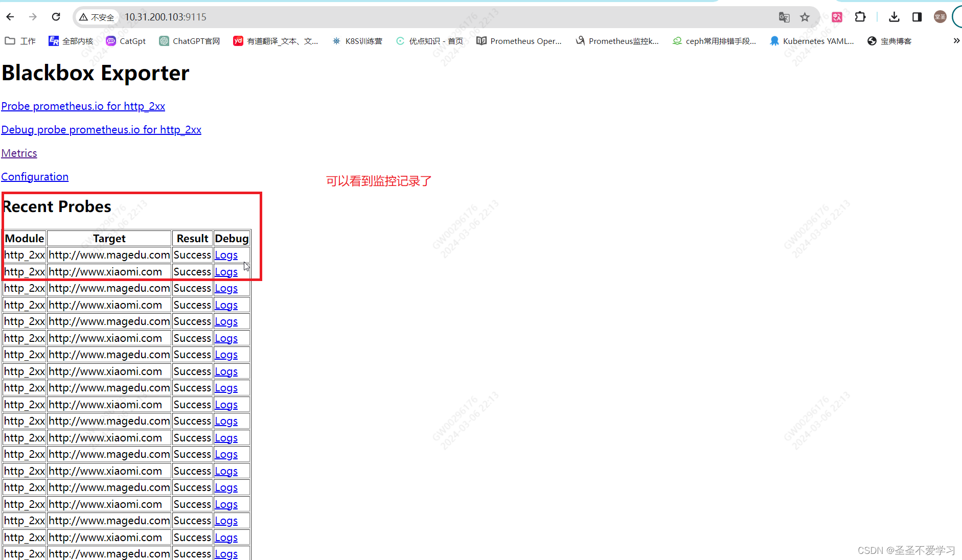
Task: Click the address bar URL 10.31.200.103:9115
Action: [166, 17]
